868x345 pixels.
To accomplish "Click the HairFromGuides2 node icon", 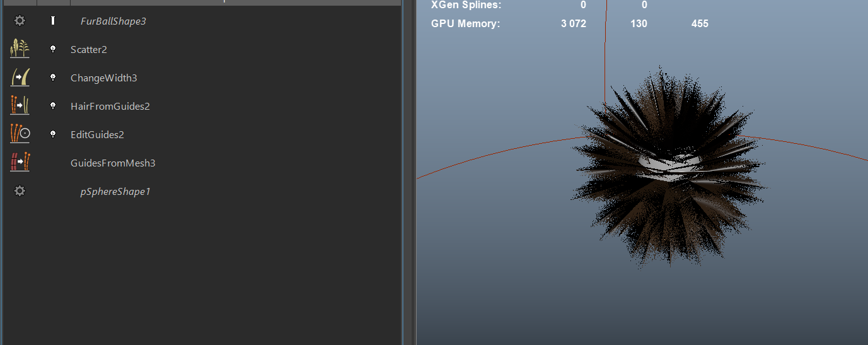I will point(20,106).
